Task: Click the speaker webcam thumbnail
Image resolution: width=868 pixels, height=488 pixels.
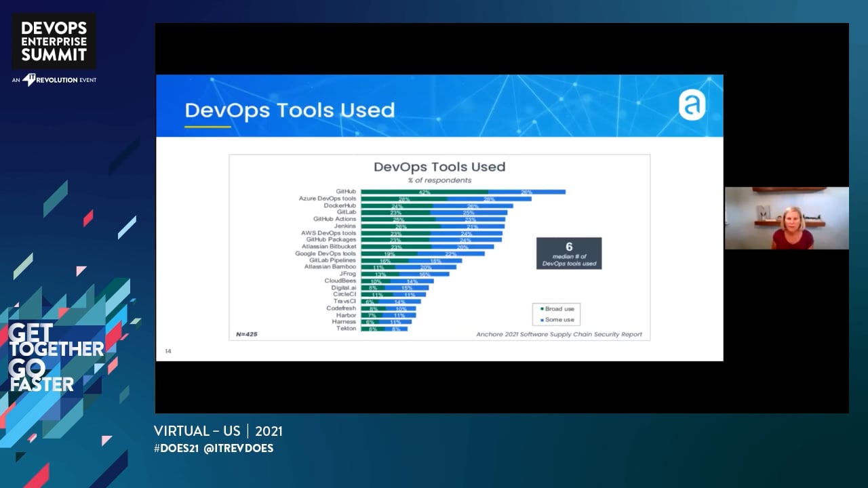Action: (787, 218)
